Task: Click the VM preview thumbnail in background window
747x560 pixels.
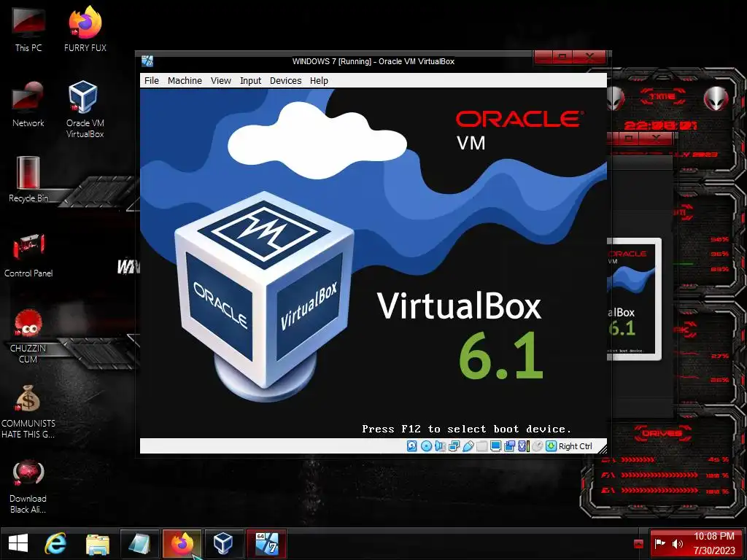Action: point(634,300)
